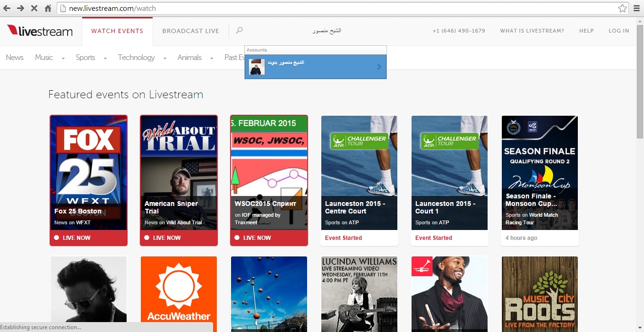Open the Launceston 2015 - Court 1 event
The image size is (644, 332).
[x=449, y=180]
